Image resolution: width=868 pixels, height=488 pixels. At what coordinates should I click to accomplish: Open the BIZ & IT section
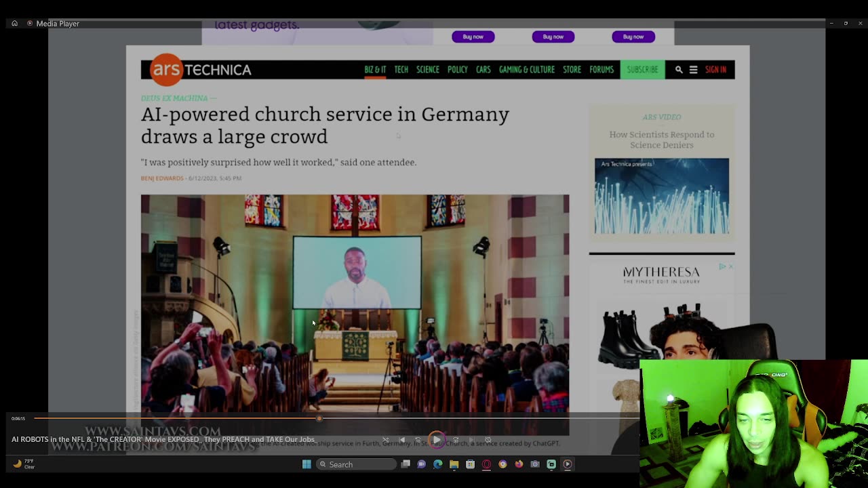(x=375, y=70)
